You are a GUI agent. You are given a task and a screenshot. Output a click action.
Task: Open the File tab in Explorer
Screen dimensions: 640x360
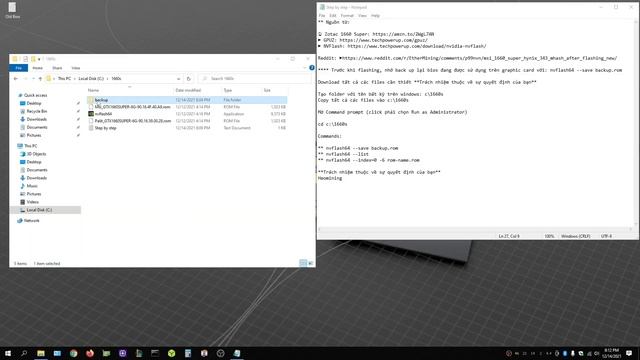click(x=18, y=68)
